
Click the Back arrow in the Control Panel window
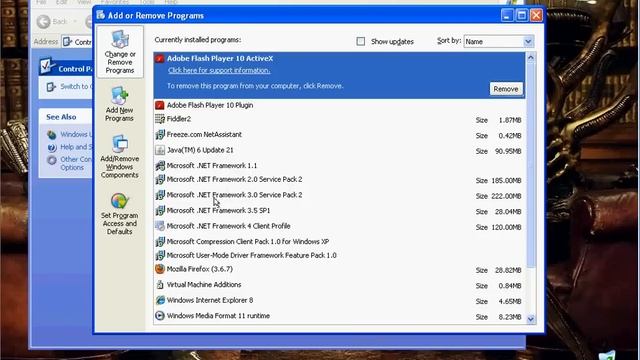[x=43, y=21]
